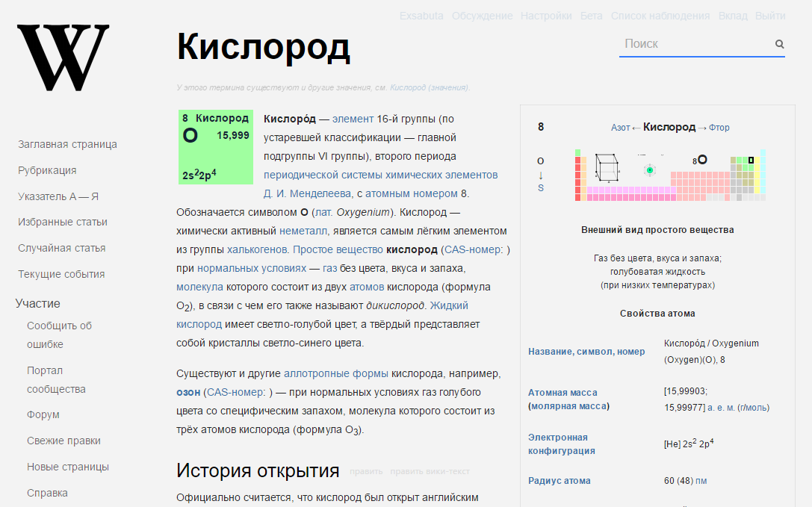Open the green electron shell diagram
812x507 pixels.
click(x=650, y=169)
